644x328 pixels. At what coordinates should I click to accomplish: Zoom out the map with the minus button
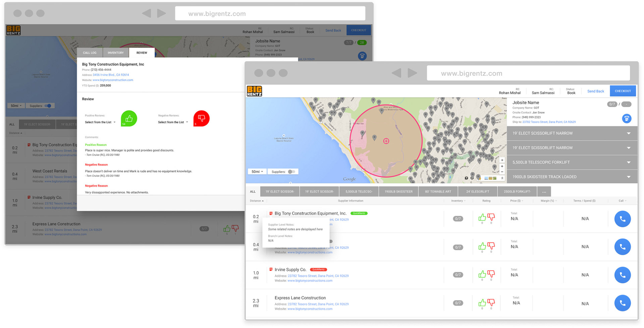pyautogui.click(x=502, y=172)
